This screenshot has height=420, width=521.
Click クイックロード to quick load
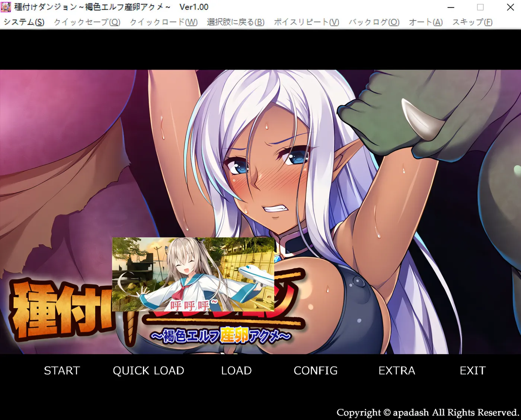click(x=163, y=22)
